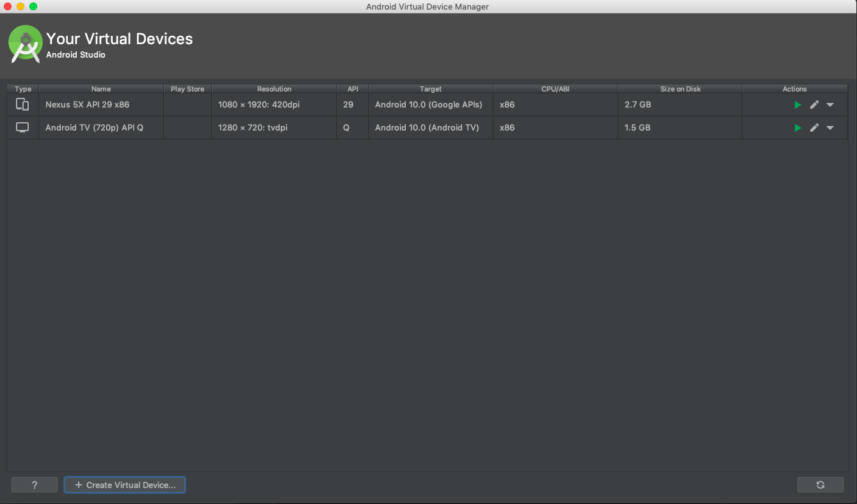Sort by the Play Store column header
The width and height of the screenshot is (857, 504).
tap(188, 89)
